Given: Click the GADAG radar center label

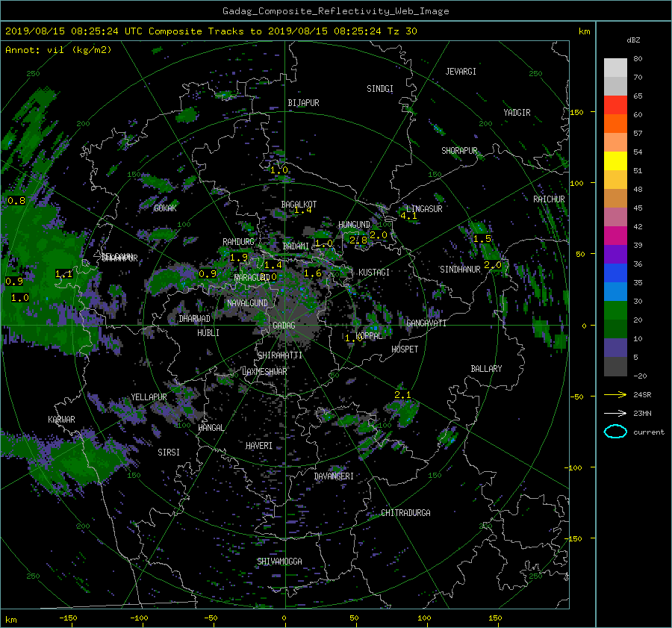Looking at the screenshot, I should coord(284,326).
